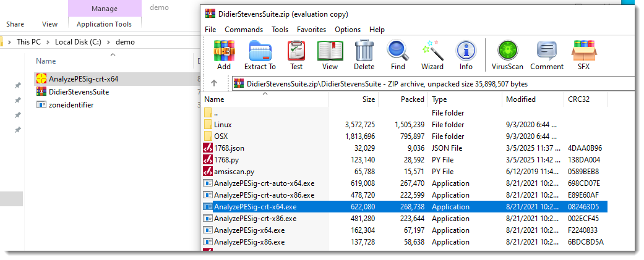Click the SFX toolbar icon
Viewport: 644px width, 260px height.
[583, 51]
